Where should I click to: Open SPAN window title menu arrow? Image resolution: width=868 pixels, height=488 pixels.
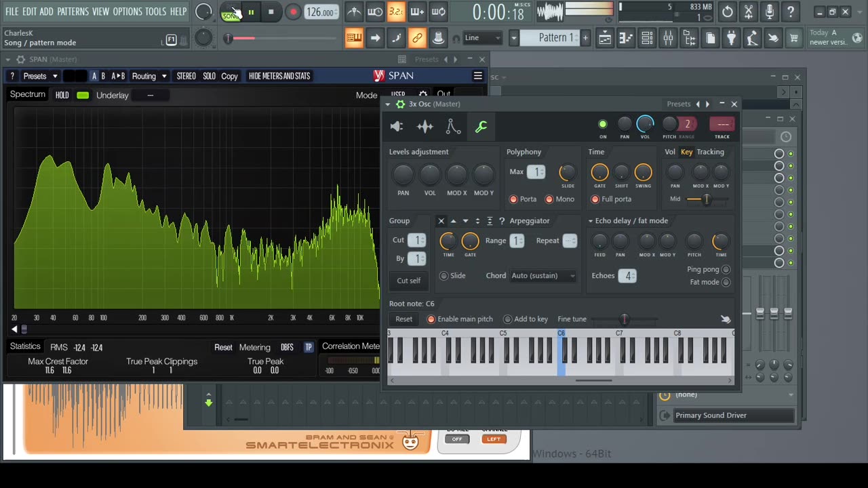[9, 60]
